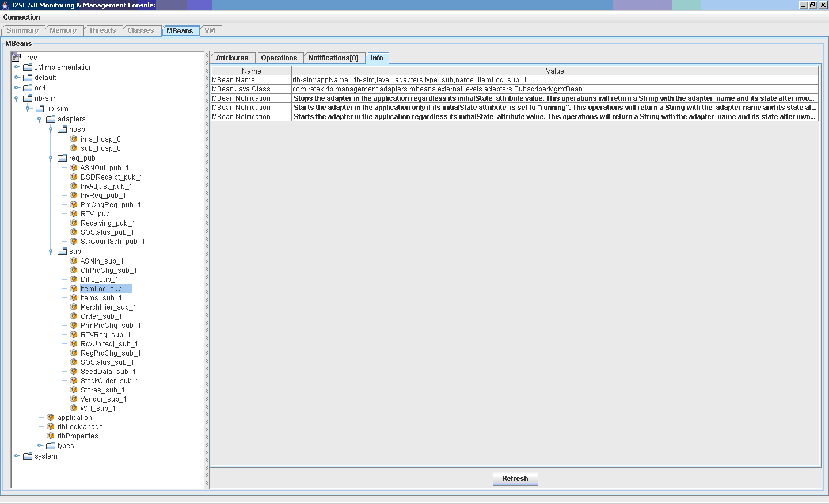Switch to the Summary tab
The image size is (829, 504).
pyautogui.click(x=23, y=30)
